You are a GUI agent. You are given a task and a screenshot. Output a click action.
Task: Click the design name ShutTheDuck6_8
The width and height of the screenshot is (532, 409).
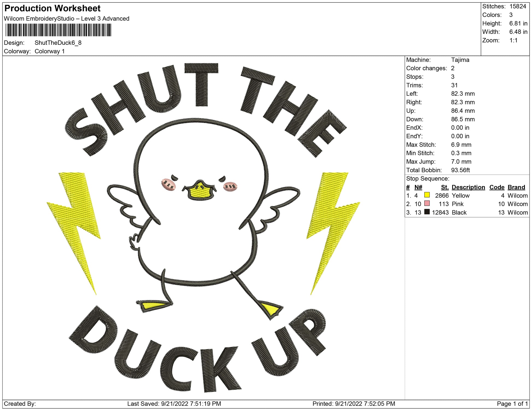(x=58, y=43)
